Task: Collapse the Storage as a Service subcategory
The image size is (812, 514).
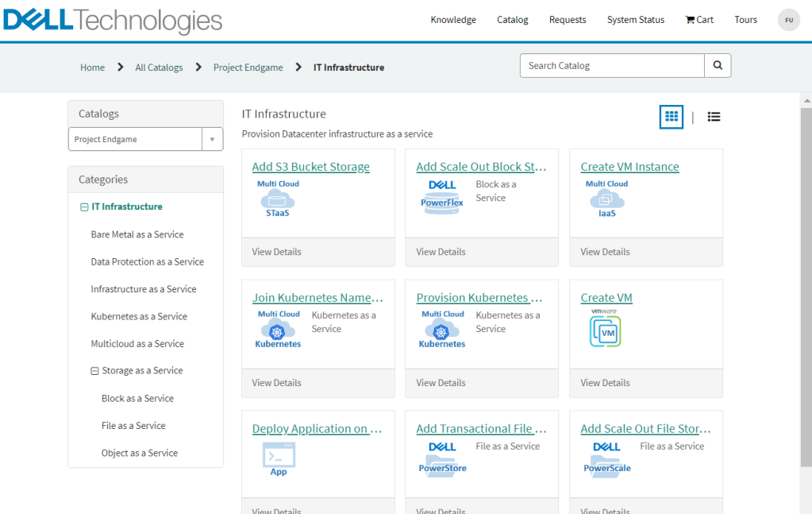Action: tap(94, 371)
